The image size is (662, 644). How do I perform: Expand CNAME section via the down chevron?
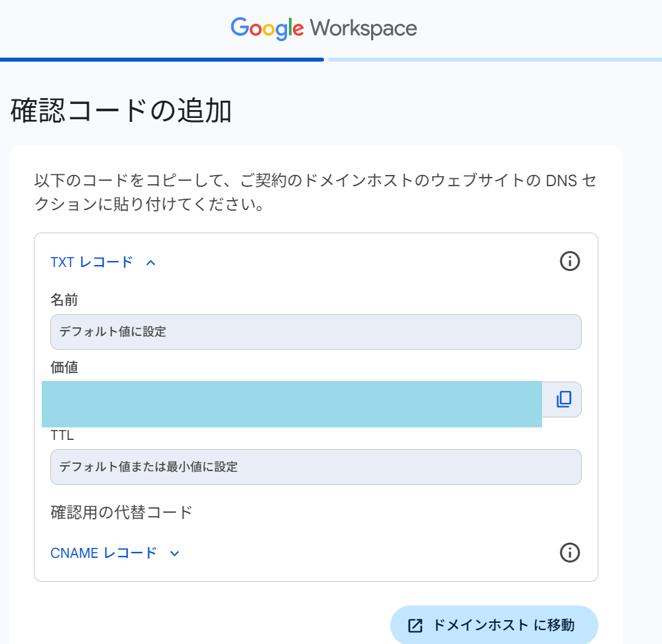(x=175, y=553)
